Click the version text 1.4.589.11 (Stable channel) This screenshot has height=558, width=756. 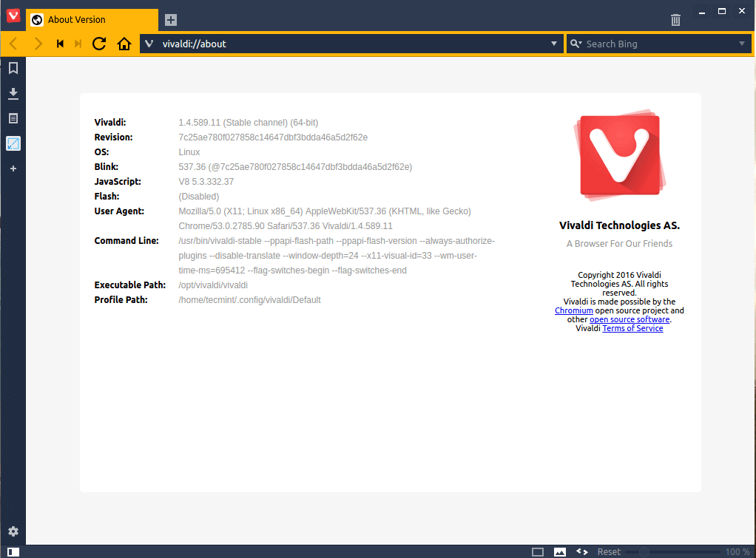[x=249, y=123]
